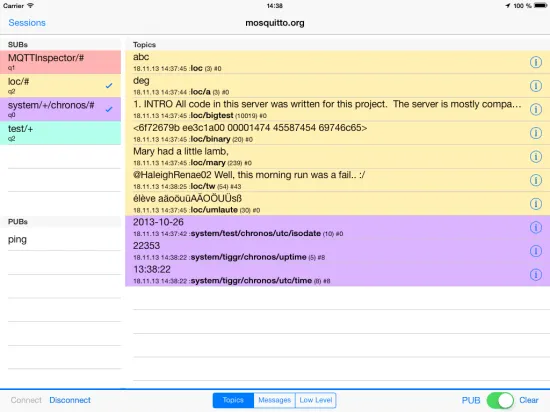Show info for the loc/bigtest message
This screenshot has height=412, width=550.
coord(536,109)
